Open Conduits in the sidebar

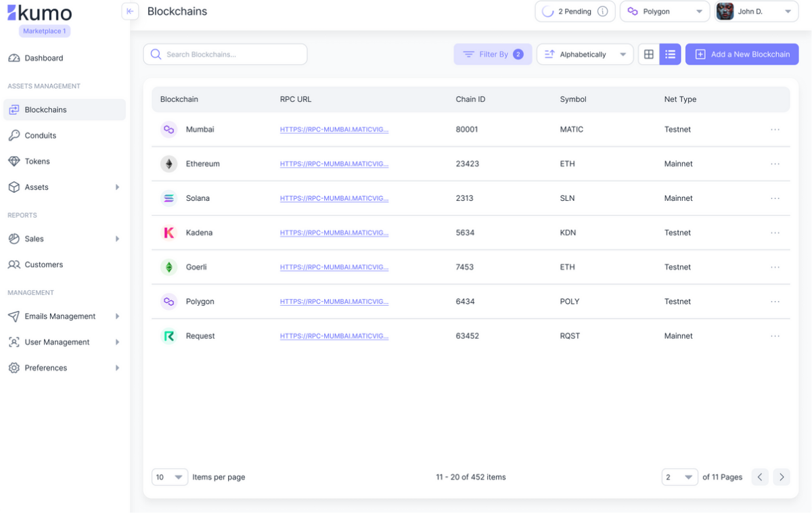(41, 135)
